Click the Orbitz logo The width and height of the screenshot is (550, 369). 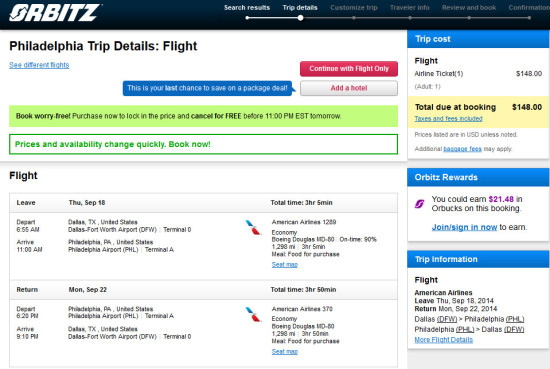pyautogui.click(x=55, y=13)
